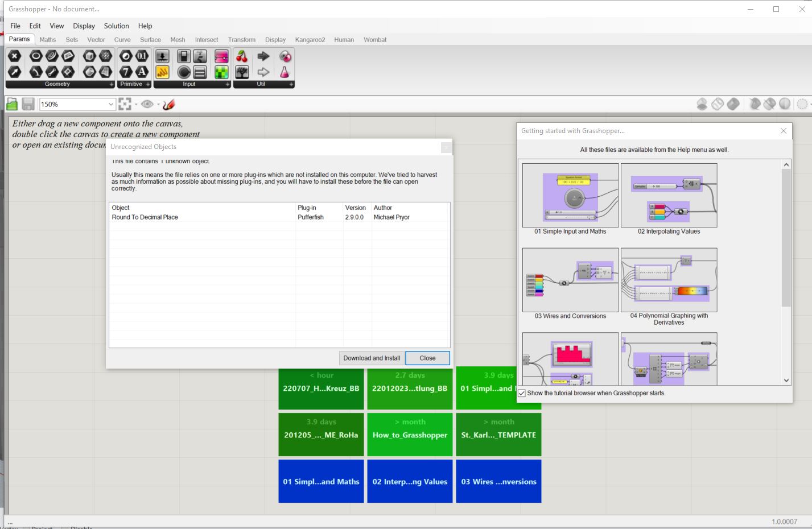Toggle selected-only preview in right toolbar

pyautogui.click(x=755, y=104)
